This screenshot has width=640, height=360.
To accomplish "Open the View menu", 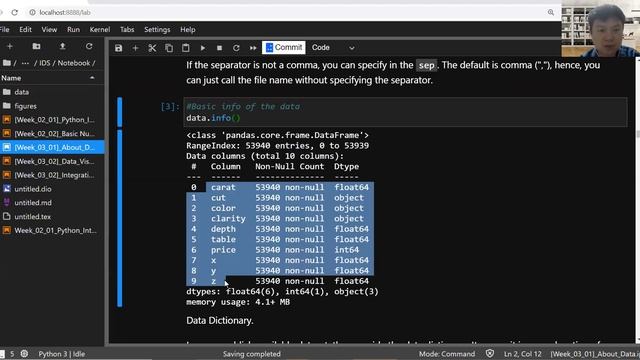I will pos(49,29).
